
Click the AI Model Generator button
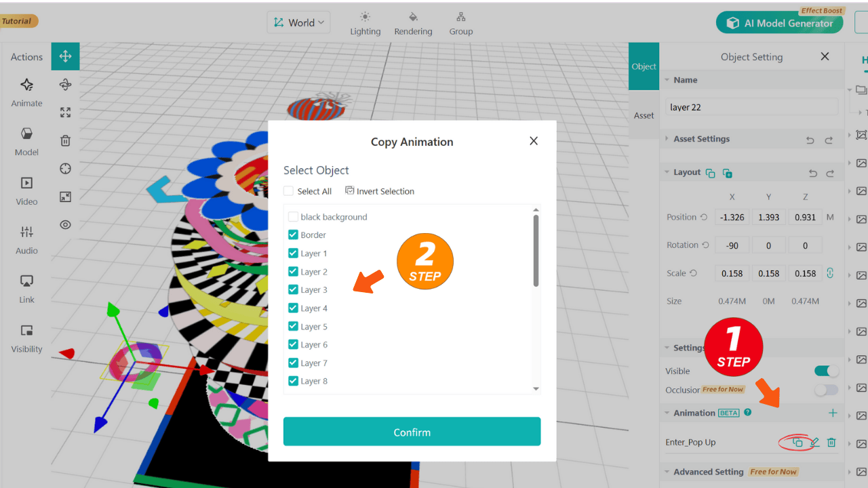coord(779,22)
